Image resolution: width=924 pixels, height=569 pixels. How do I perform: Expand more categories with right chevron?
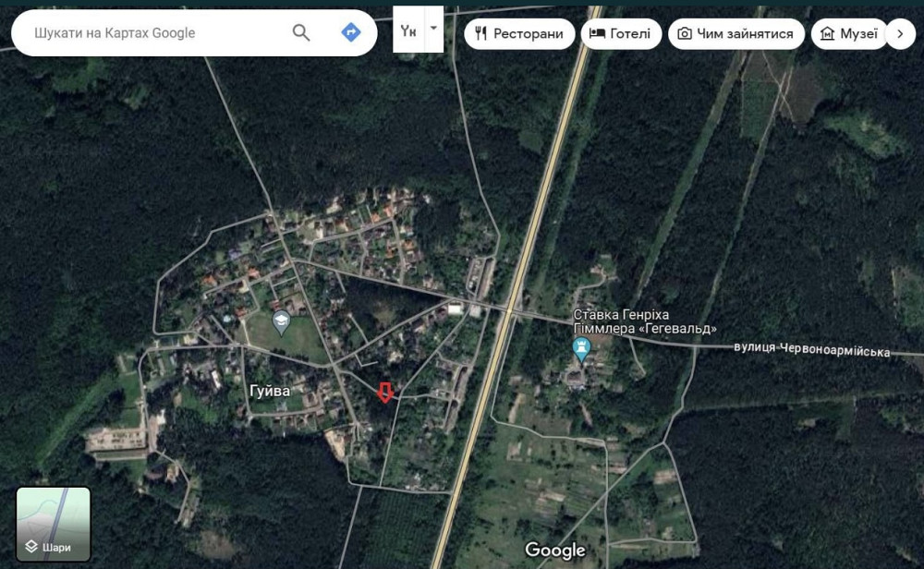tap(900, 33)
